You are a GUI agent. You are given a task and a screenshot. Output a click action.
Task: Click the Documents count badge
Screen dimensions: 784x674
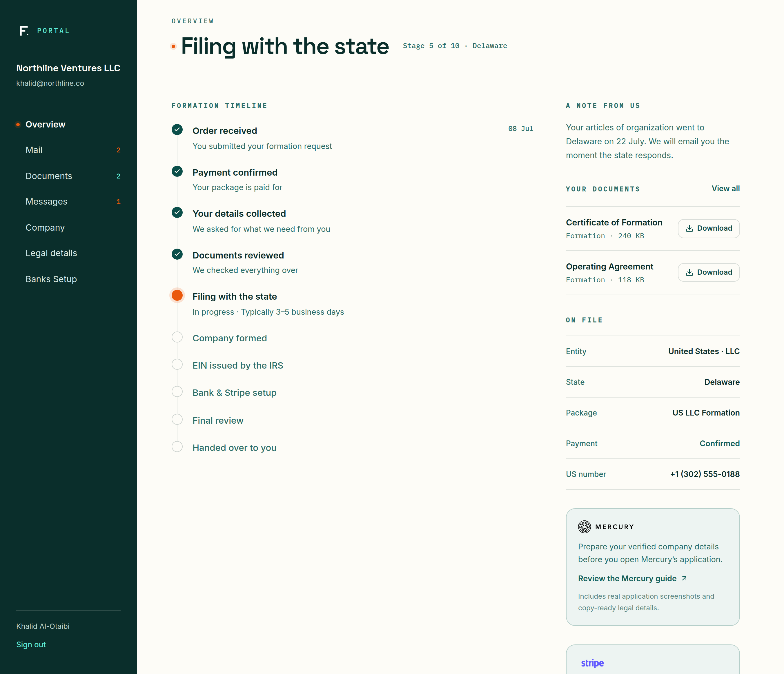pos(118,176)
